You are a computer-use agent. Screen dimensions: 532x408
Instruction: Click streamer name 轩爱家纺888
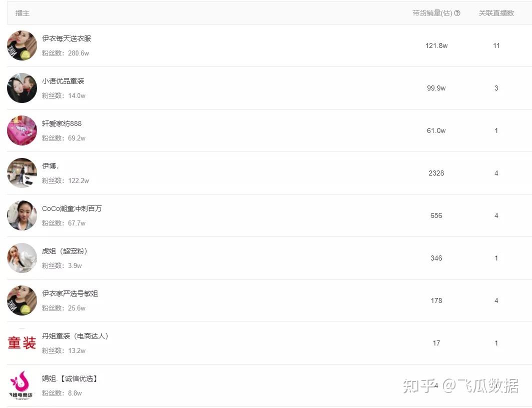coord(62,123)
